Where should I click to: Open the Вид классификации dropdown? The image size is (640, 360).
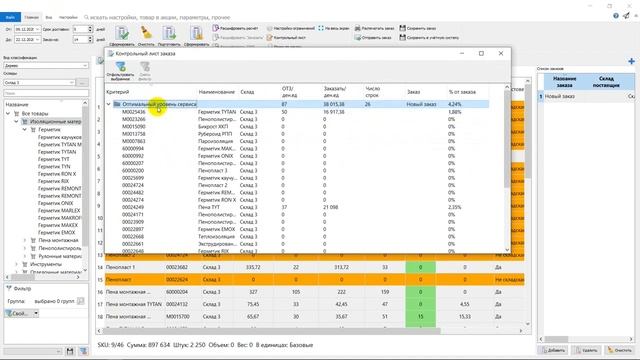46,65
